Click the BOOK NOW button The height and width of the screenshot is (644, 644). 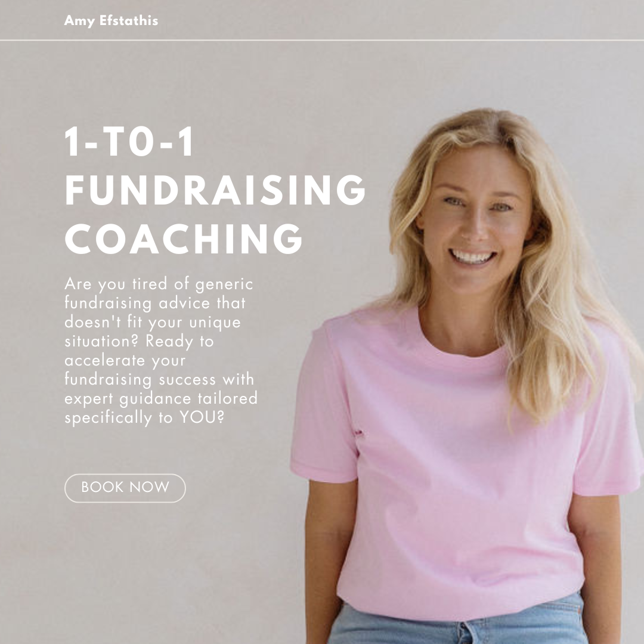point(125,488)
